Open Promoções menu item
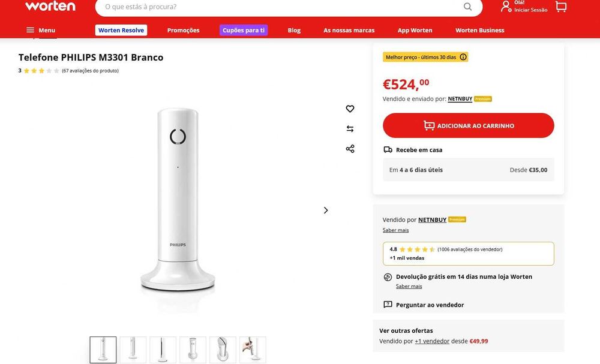The height and width of the screenshot is (364, 600). click(183, 30)
